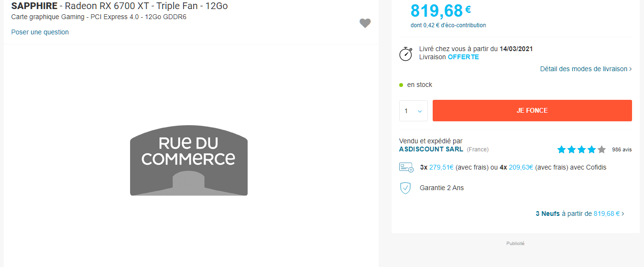The image size is (644, 267).
Task: Open ASDISCOUNT SARL seller page
Action: click(431, 149)
